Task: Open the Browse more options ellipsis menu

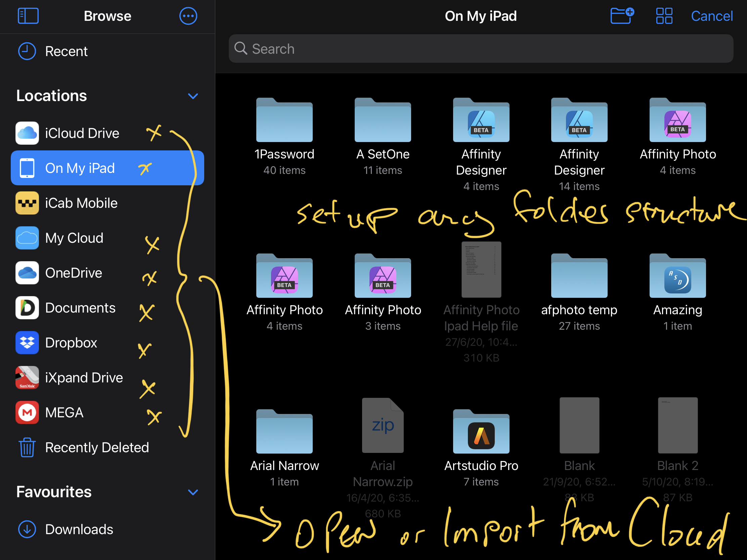Action: [188, 16]
